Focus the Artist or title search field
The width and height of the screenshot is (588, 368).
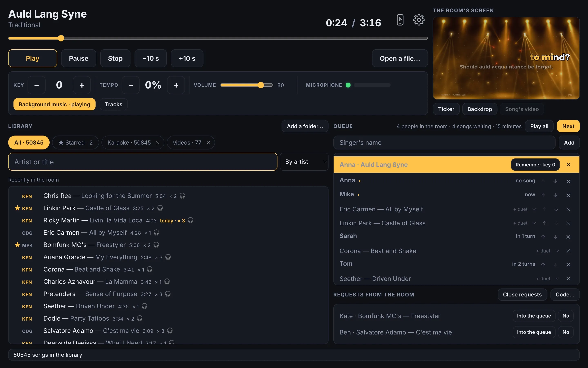coord(143,162)
